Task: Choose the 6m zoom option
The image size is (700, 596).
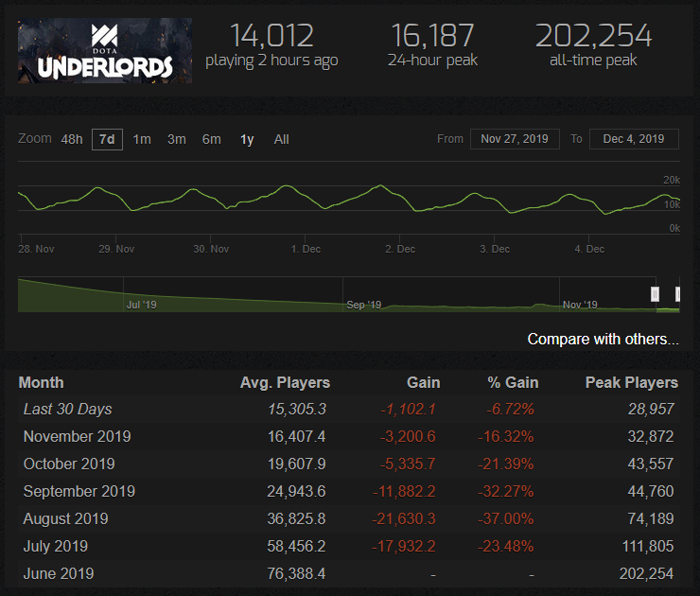Action: [212, 139]
